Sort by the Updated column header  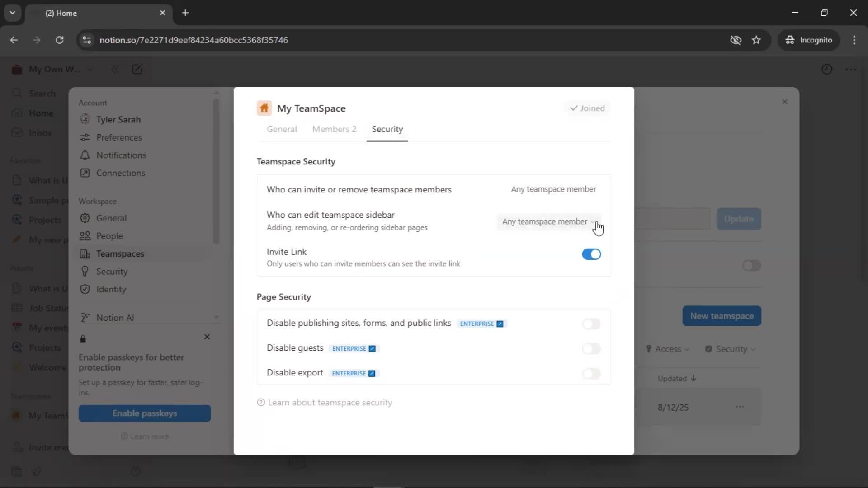677,379
